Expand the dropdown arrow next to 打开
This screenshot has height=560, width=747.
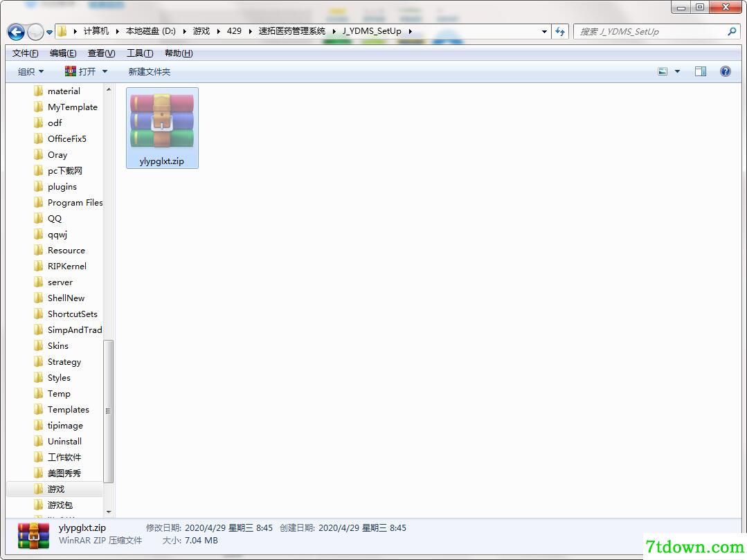(x=105, y=71)
